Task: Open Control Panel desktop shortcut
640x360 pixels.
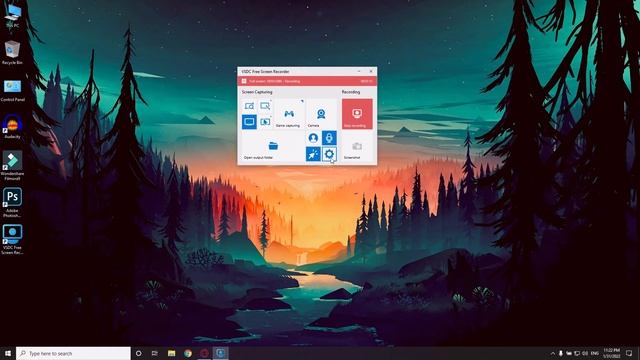Action: tap(13, 90)
